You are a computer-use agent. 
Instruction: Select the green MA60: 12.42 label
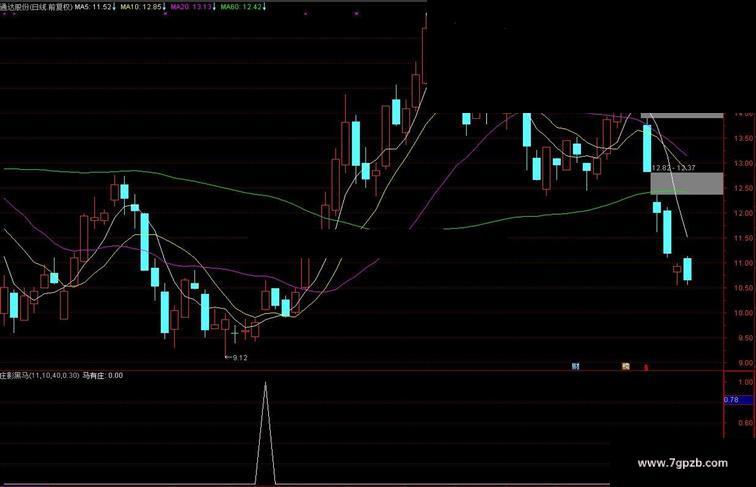tap(242, 7)
